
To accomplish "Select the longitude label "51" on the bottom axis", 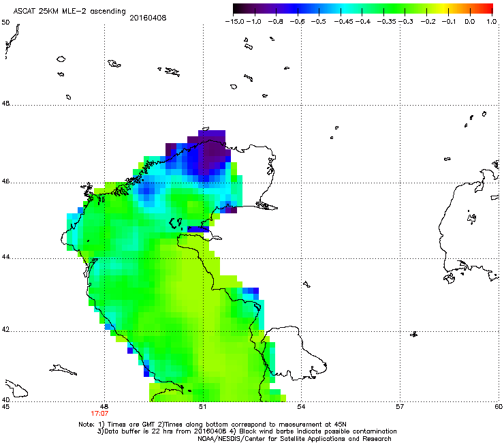I will (202, 407).
